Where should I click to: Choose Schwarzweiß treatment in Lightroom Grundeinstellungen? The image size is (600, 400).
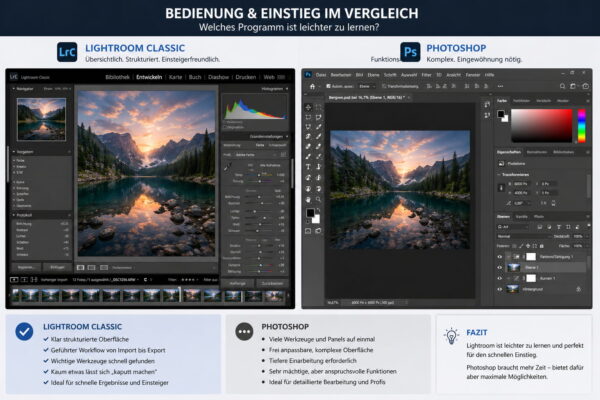(277, 145)
